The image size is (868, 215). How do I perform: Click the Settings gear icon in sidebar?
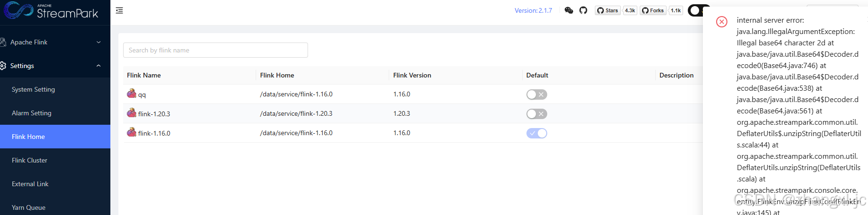click(x=3, y=66)
